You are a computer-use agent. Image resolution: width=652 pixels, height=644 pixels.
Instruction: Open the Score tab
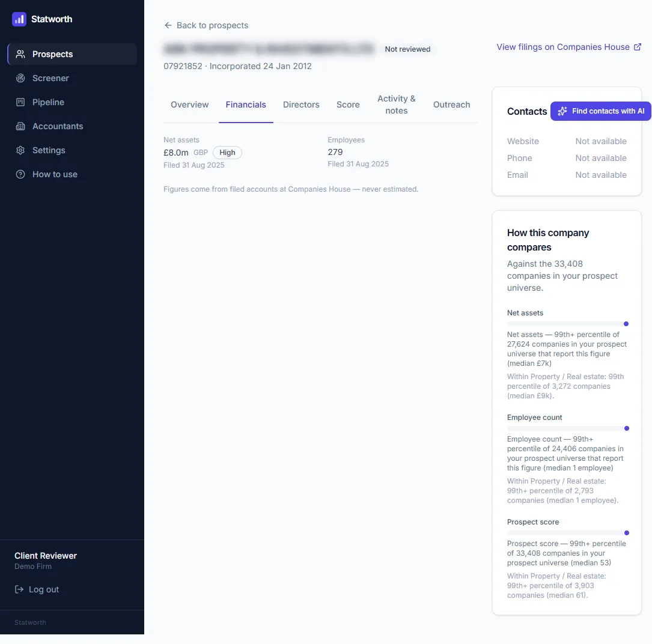pos(348,105)
